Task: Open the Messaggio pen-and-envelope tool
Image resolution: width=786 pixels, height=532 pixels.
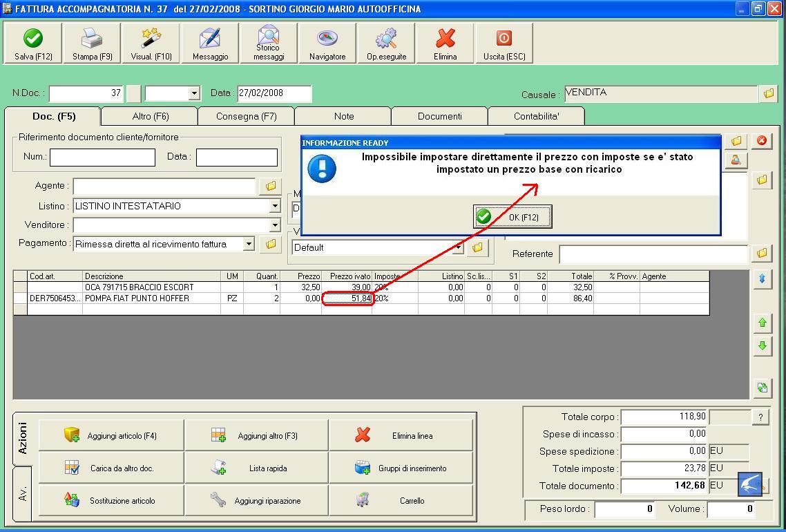Action: click(210, 43)
